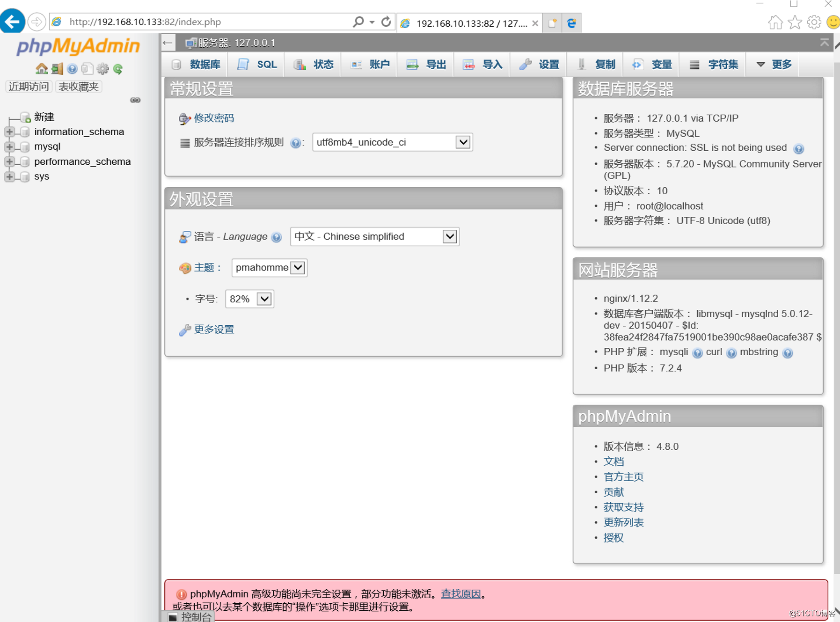Open the 82% font size dropdown
Viewport: 840px width, 622px height.
click(249, 299)
